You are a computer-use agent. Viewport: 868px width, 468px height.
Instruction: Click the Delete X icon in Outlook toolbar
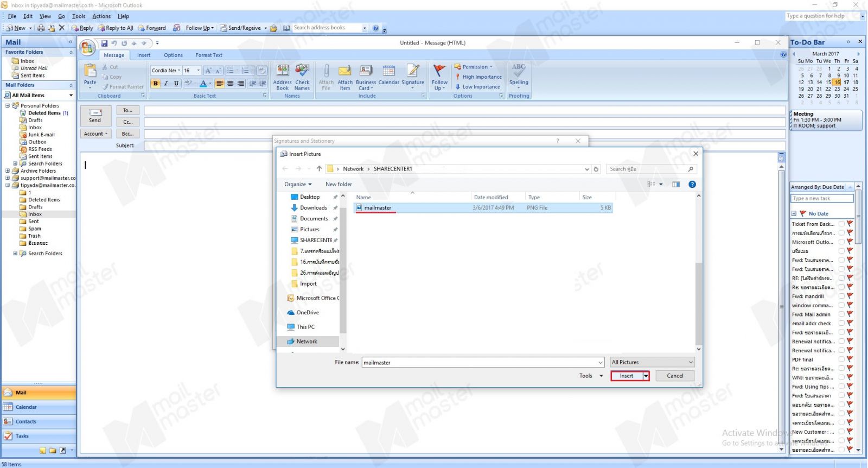pos(61,28)
